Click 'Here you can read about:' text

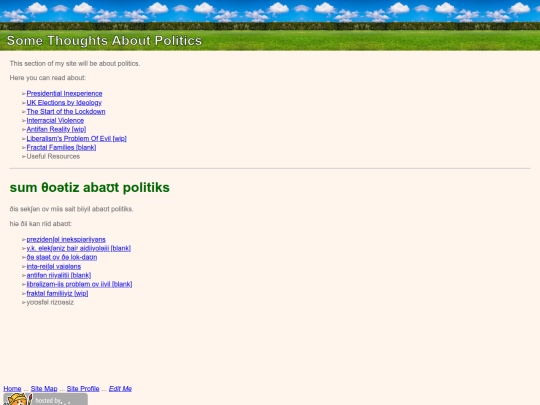pyautogui.click(x=48, y=78)
